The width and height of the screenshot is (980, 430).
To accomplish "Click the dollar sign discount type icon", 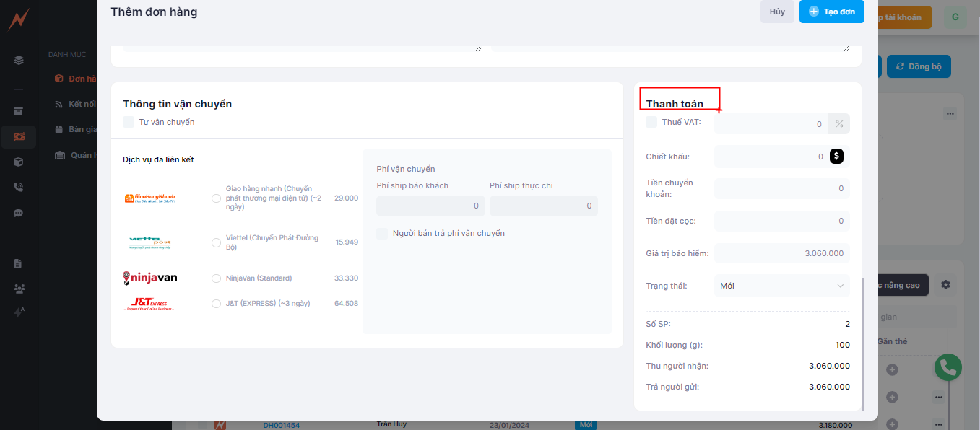I will [836, 156].
